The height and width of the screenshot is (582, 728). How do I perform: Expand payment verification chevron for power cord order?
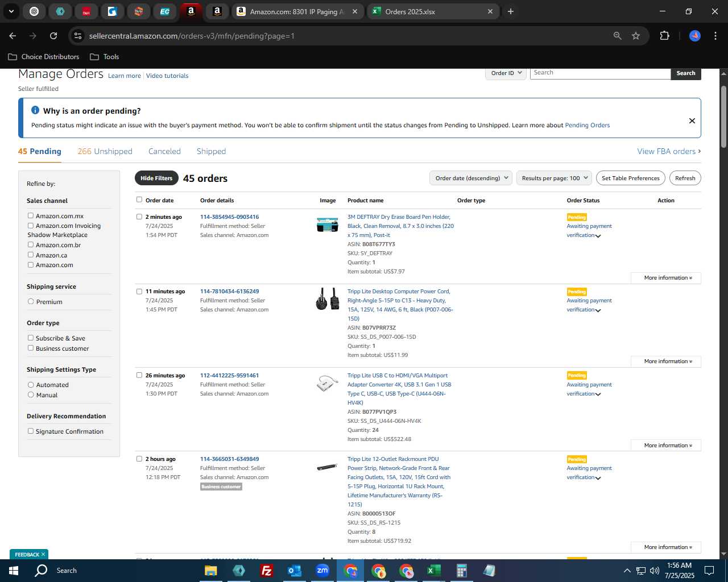598,310
